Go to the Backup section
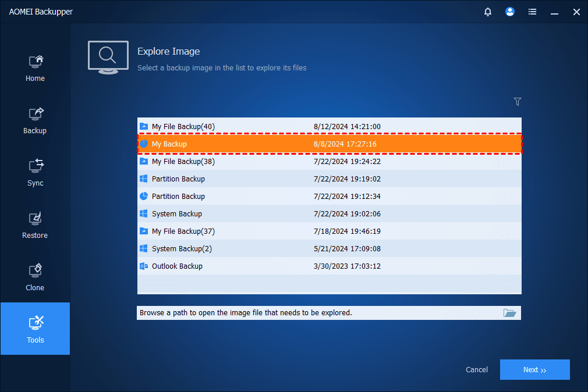Screen dimensions: 588x392 pyautogui.click(x=35, y=120)
